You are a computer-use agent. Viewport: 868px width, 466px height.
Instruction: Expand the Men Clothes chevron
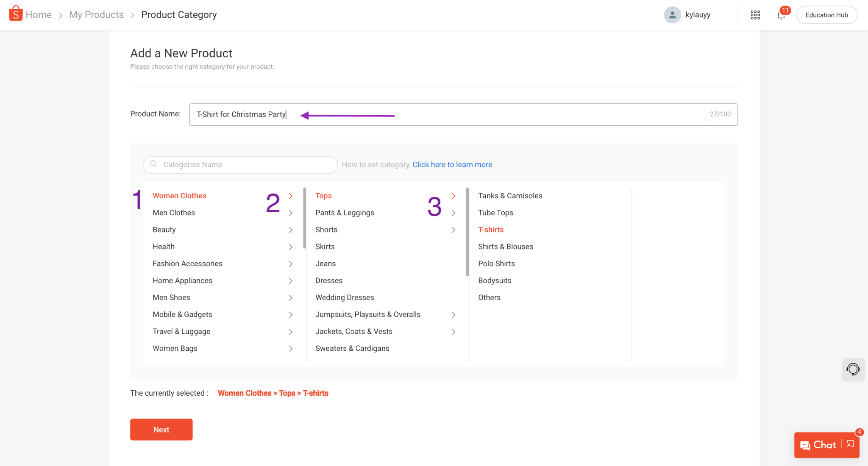pyautogui.click(x=291, y=213)
